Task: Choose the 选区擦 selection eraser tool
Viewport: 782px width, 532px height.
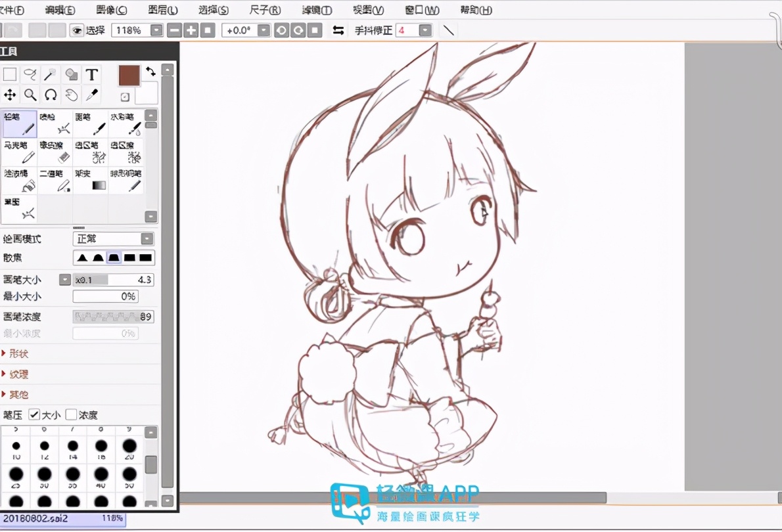Action: pyautogui.click(x=126, y=152)
